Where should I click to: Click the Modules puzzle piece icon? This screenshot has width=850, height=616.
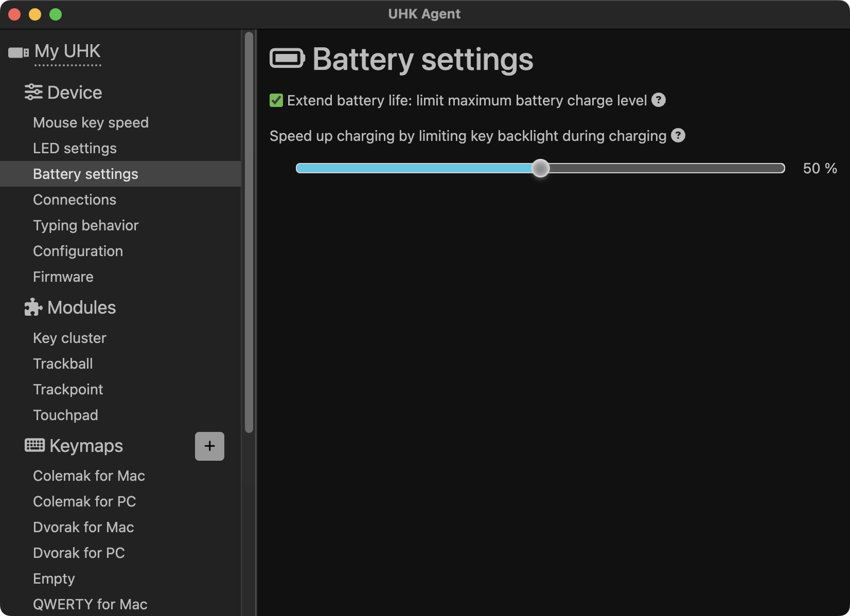pos(33,307)
